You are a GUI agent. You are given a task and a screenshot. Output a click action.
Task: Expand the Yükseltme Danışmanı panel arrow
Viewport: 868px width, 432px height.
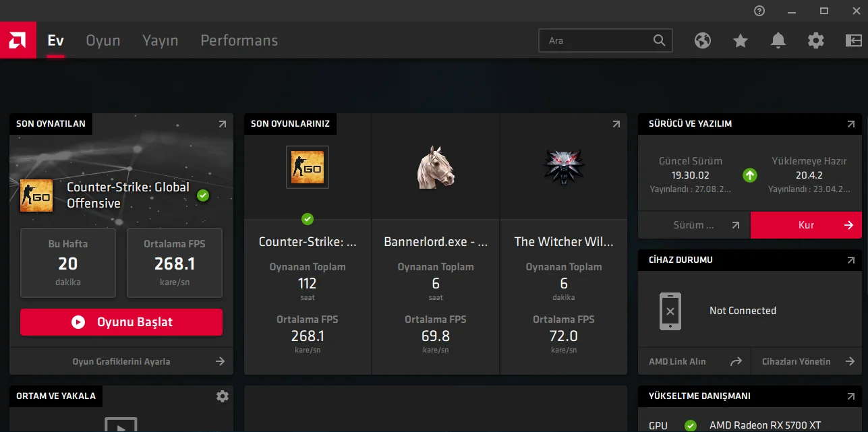coord(851,396)
